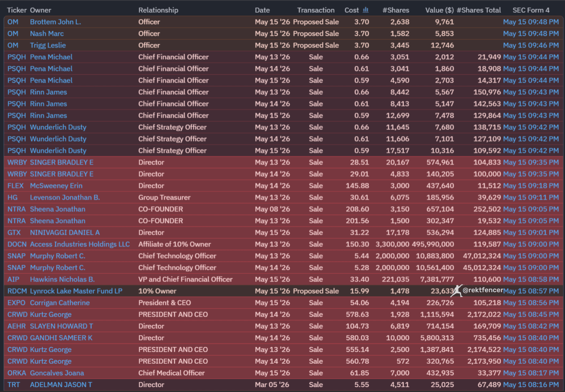This screenshot has width=565, height=392.
Task: Open SEC filing dated May 15 08:42 PM
Action: 531,326
